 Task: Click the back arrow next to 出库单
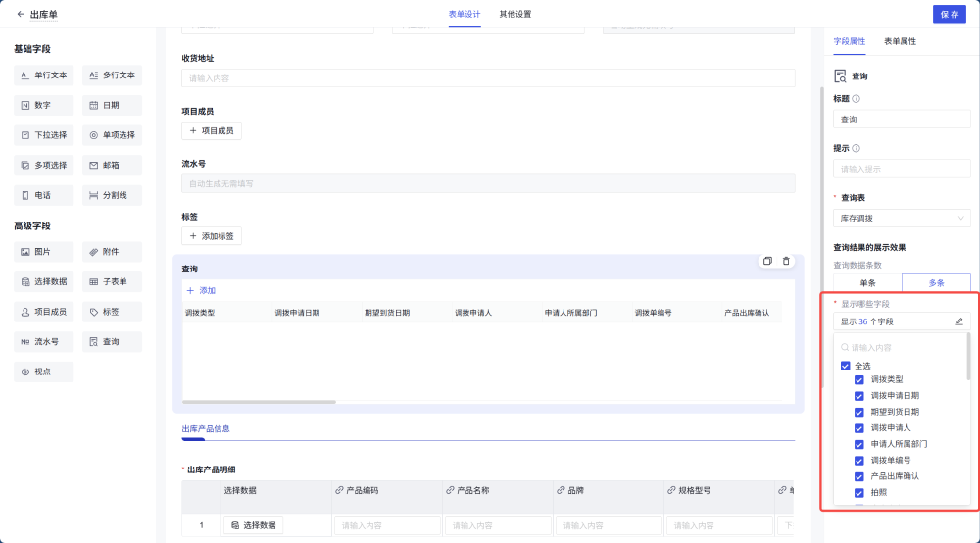pos(21,14)
